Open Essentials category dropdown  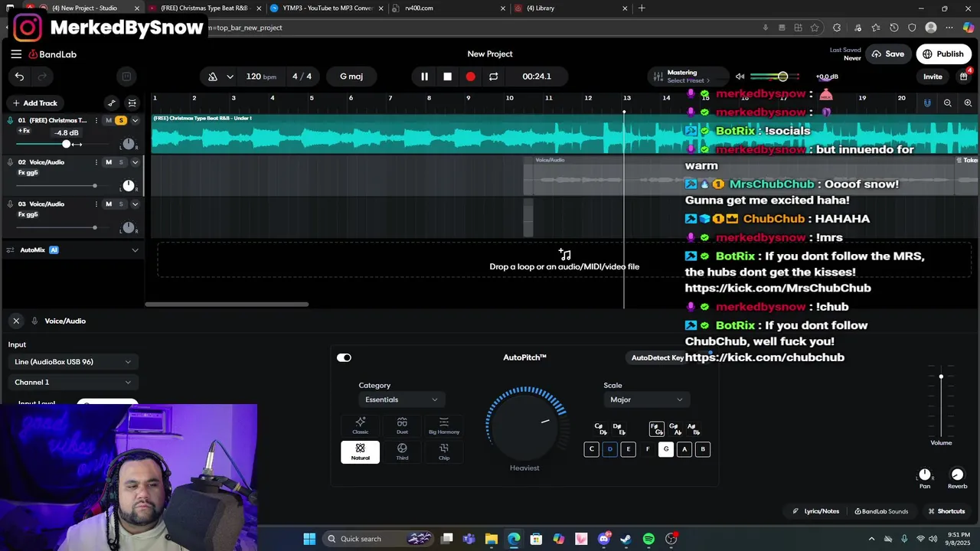(401, 399)
